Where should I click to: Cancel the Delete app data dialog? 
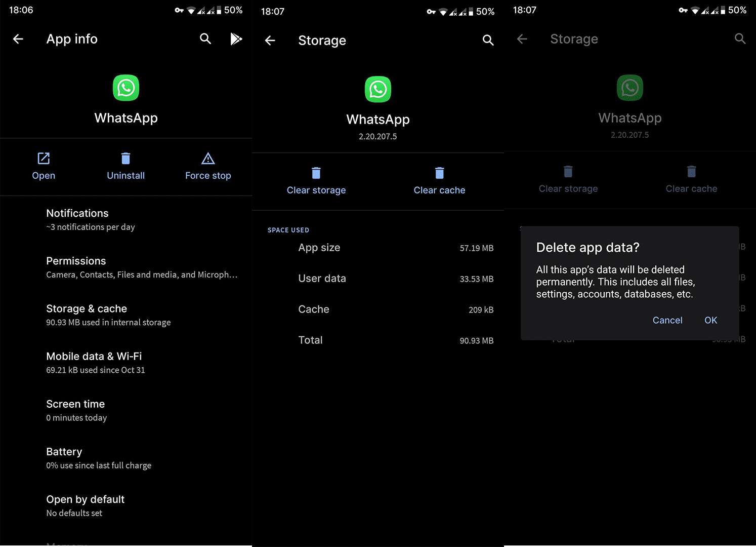pyautogui.click(x=667, y=320)
